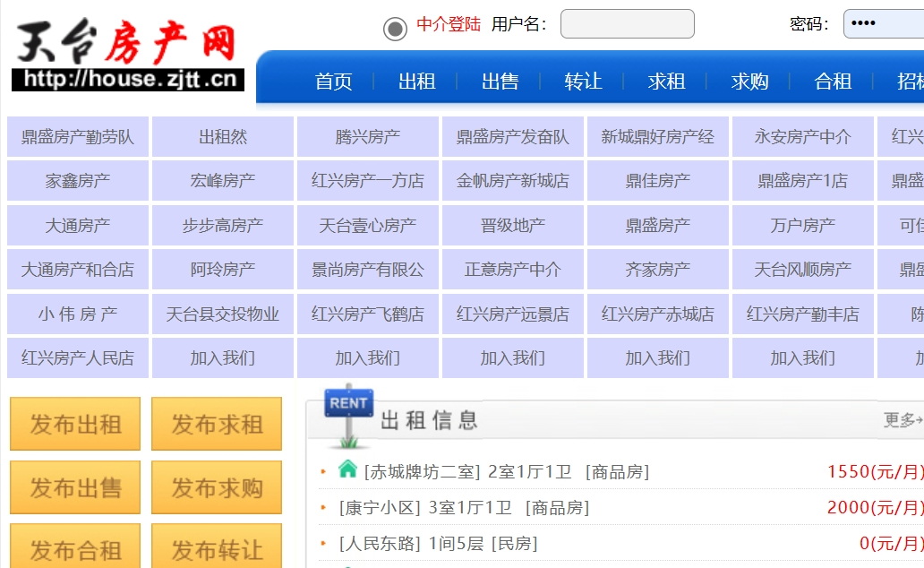The width and height of the screenshot is (924, 568).
Task: Open agency link 腾兴房产
Action: click(368, 137)
